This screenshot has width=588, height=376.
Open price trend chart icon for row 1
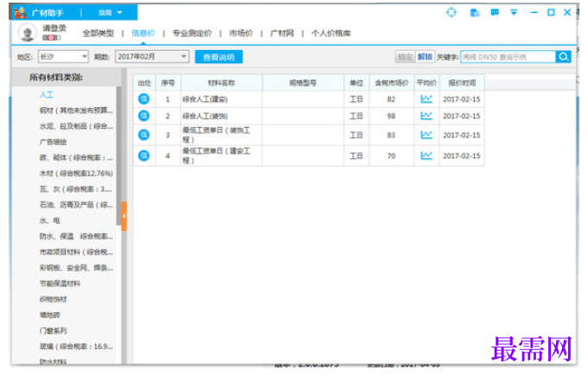(426, 99)
